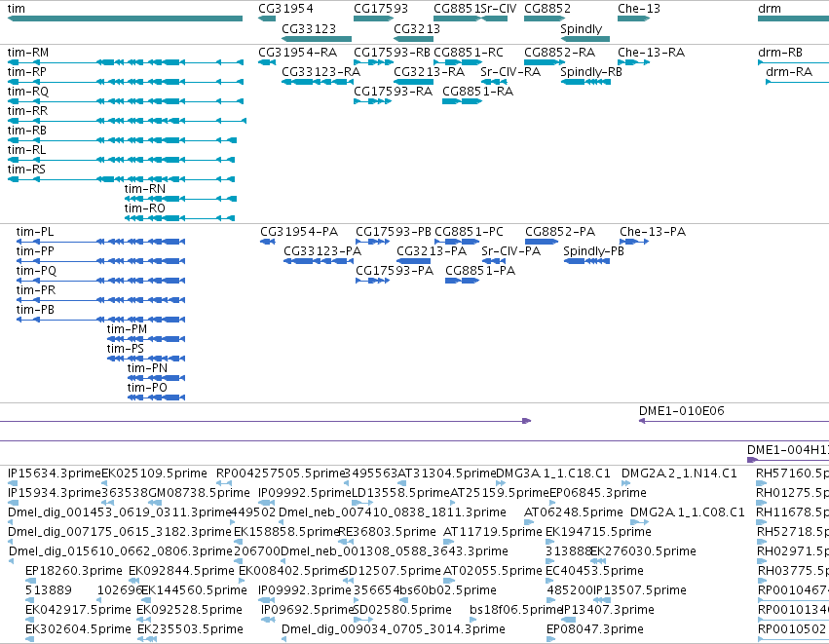The width and height of the screenshot is (829, 644).
Task: Select the tim-PM protein label
Action: tap(127, 329)
